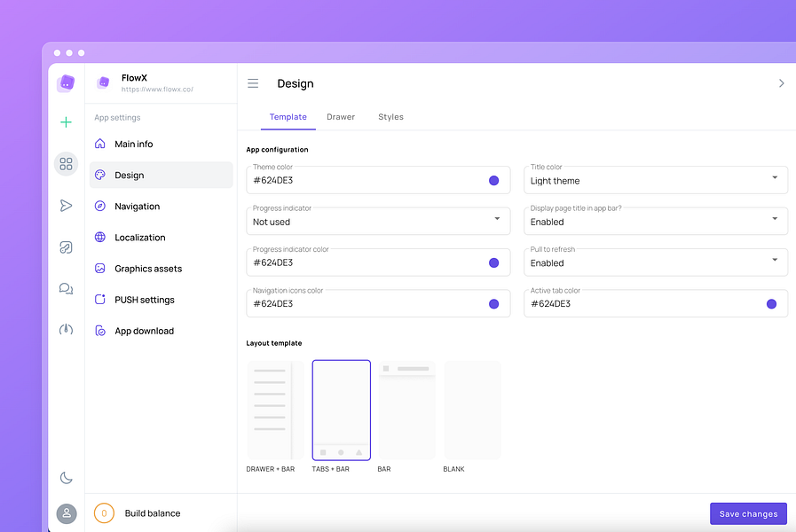Viewport: 796px width, 532px height.
Task: Click the paper plane send icon
Action: point(66,206)
